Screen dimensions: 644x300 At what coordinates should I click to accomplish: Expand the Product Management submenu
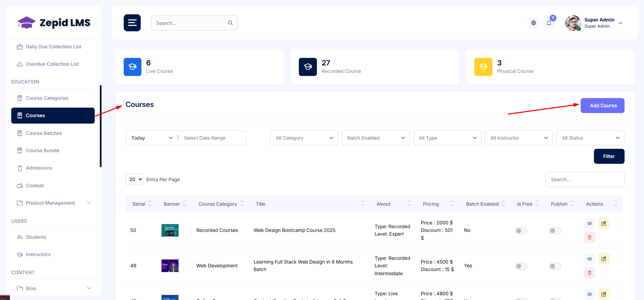click(89, 203)
